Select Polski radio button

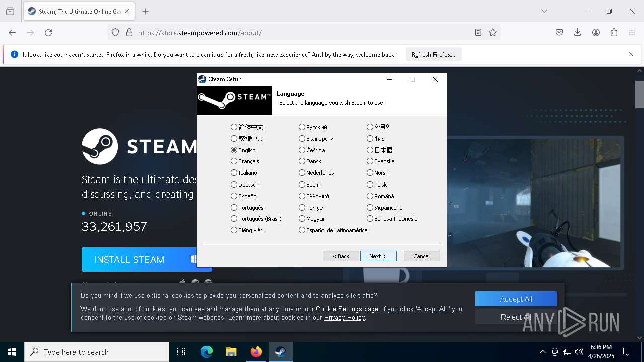coord(377,185)
